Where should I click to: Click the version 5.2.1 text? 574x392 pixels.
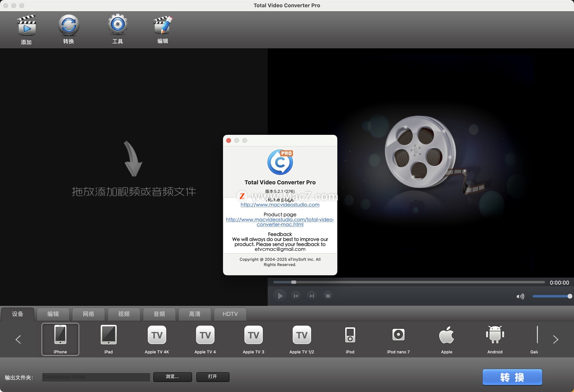[280, 191]
